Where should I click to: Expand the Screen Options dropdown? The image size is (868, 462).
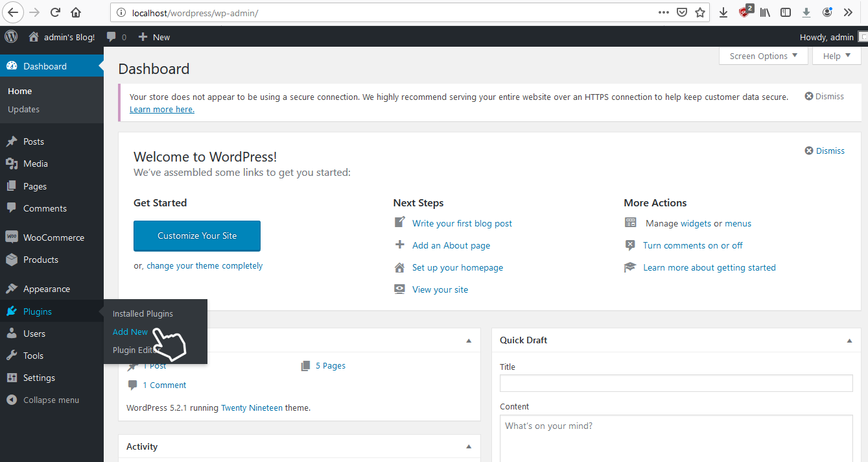point(763,56)
